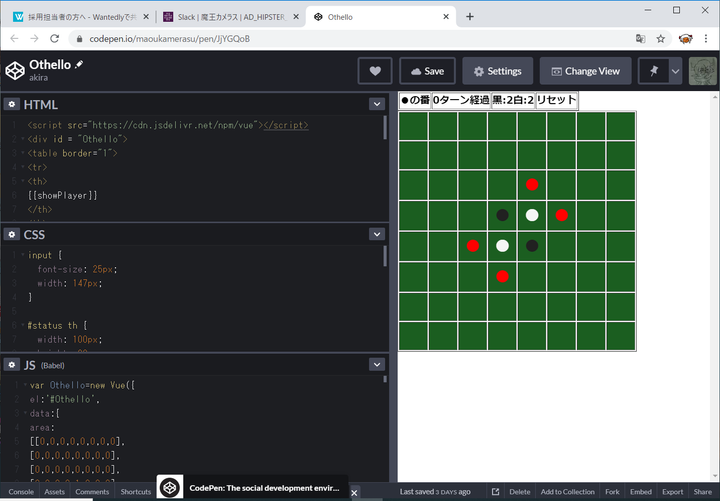Image resolution: width=720 pixels, height=501 pixels.
Task: Open user profile avatar menu
Action: pyautogui.click(x=702, y=71)
